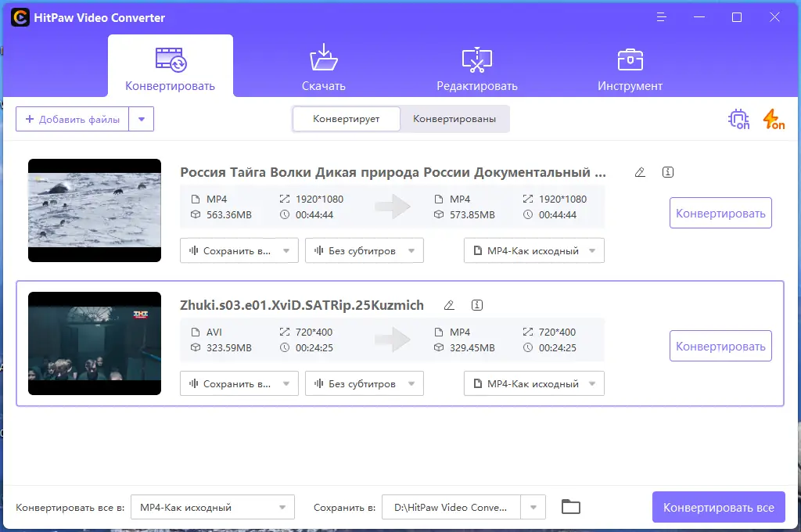The height and width of the screenshot is (532, 801).
Task: Toggle hardware acceleration detection icon
Action: tap(738, 119)
